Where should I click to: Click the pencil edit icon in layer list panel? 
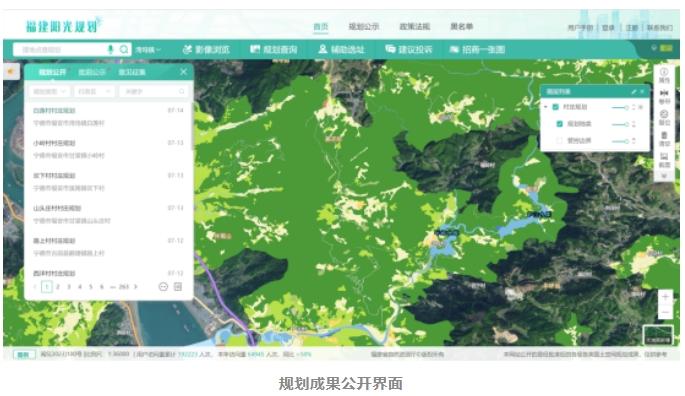pyautogui.click(x=633, y=92)
